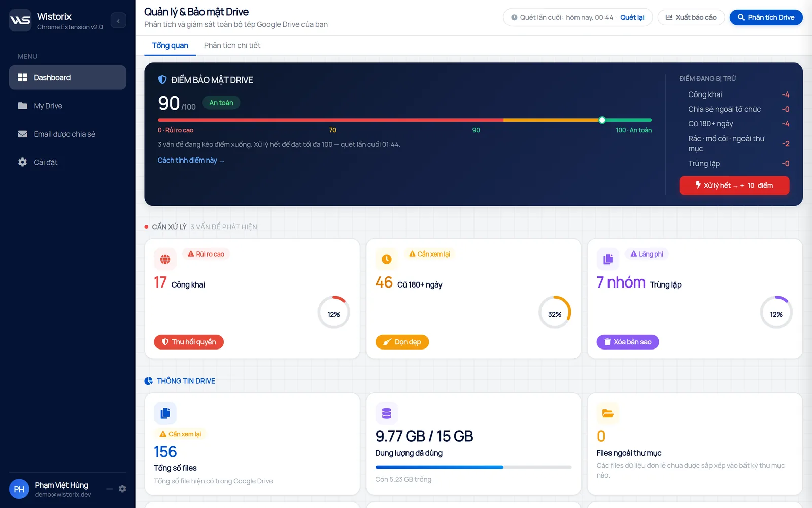Click the Cài đặt gear icon in menu
The image size is (812, 508).
coord(22,162)
